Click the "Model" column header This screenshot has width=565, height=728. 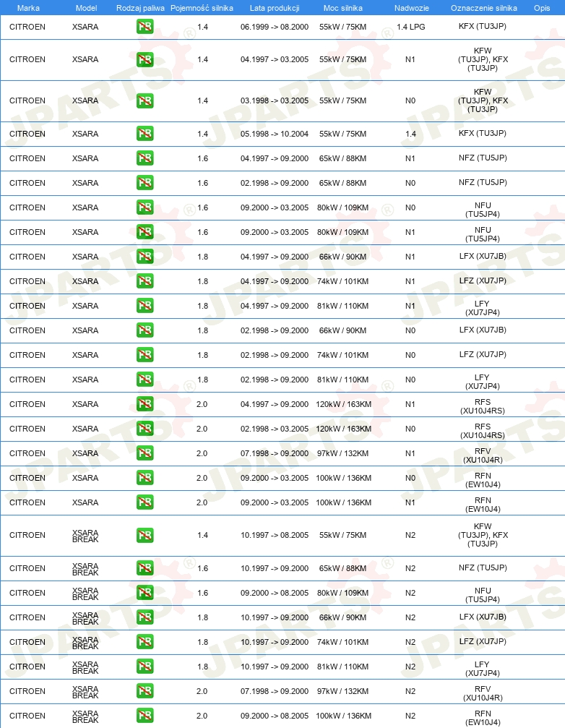[86, 8]
